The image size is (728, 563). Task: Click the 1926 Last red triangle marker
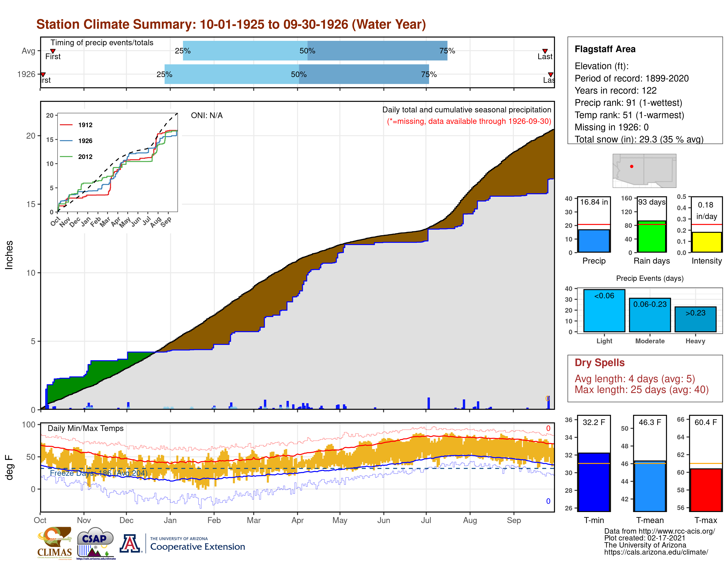pos(550,75)
